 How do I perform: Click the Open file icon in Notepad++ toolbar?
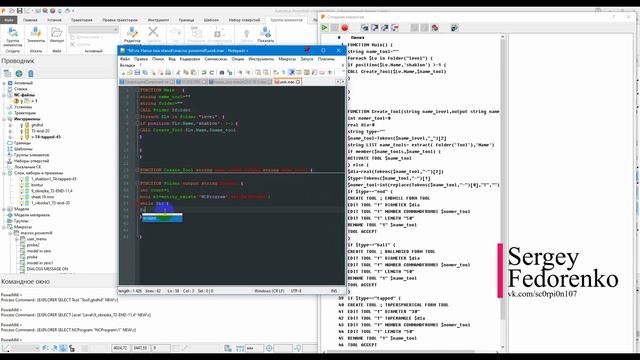click(129, 72)
